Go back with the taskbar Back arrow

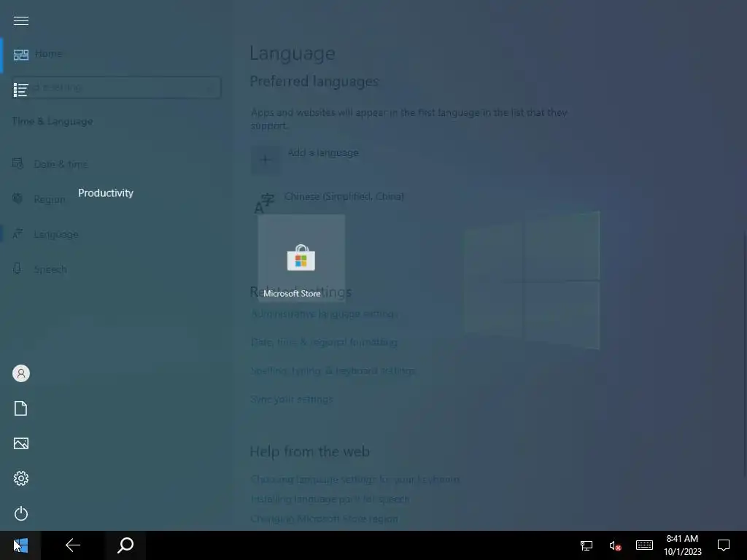click(73, 545)
